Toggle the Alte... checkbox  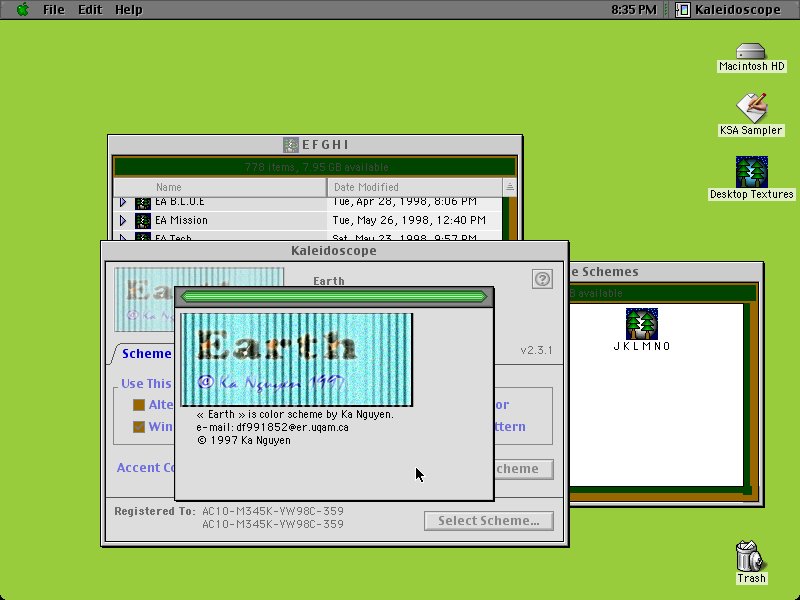coord(138,405)
